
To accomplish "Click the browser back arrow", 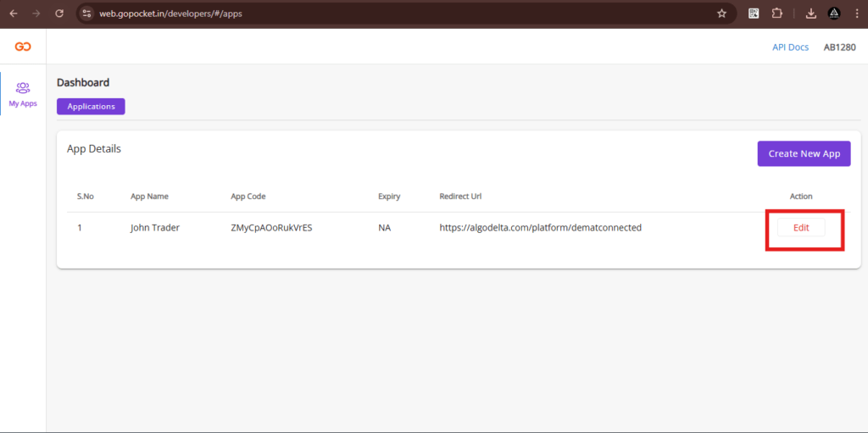I will click(x=14, y=14).
